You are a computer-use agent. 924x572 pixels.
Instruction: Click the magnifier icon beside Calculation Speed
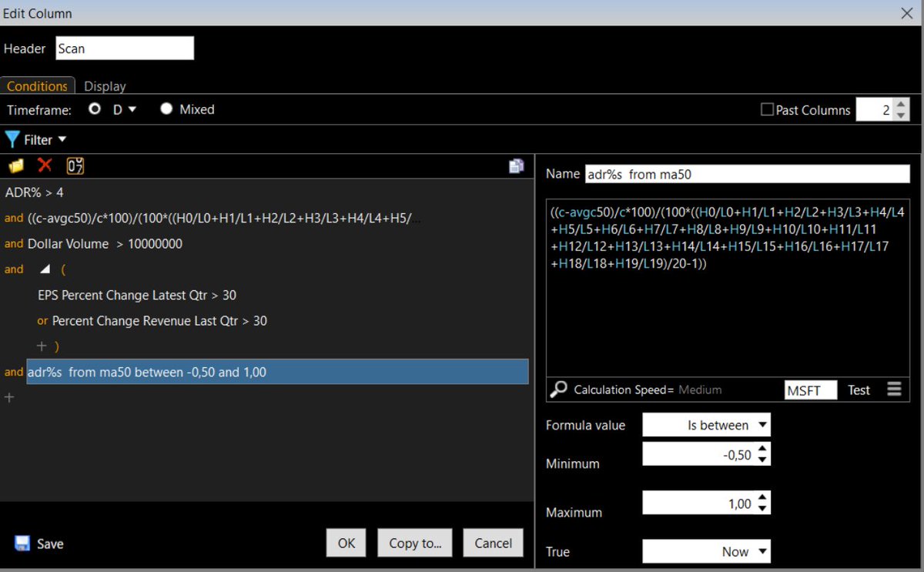point(558,390)
